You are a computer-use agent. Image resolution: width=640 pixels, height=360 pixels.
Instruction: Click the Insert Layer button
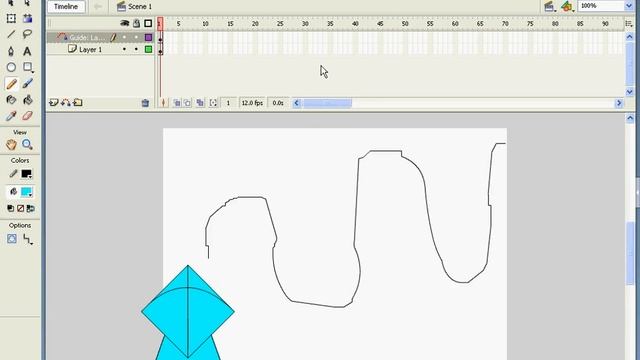pyautogui.click(x=53, y=103)
